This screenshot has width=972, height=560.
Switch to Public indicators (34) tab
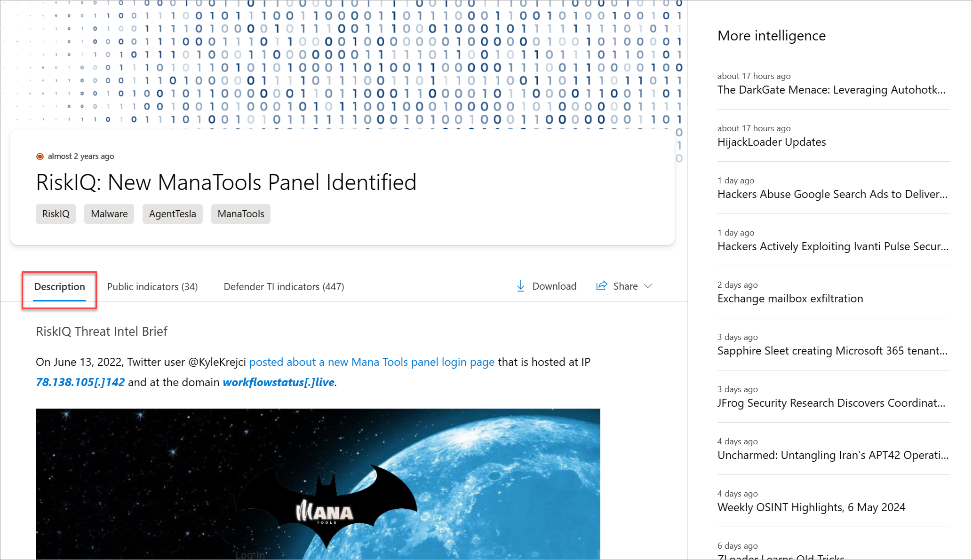coord(152,287)
